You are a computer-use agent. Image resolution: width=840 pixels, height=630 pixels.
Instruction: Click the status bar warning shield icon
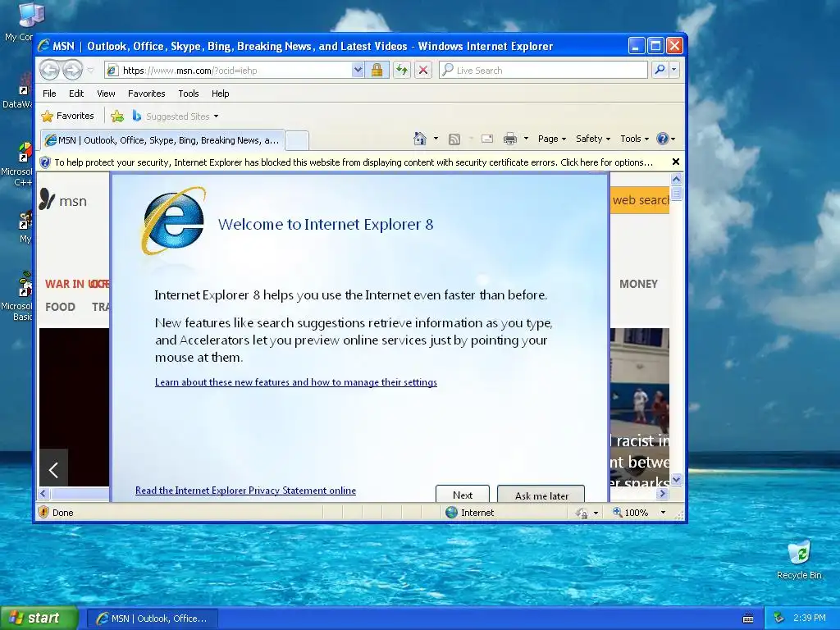coord(44,512)
